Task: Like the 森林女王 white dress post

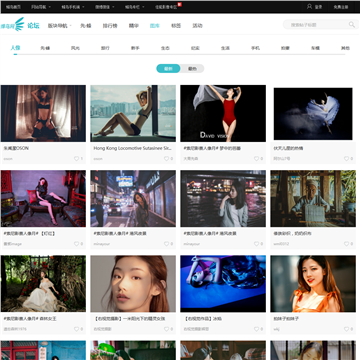Action: pyautogui.click(x=76, y=329)
